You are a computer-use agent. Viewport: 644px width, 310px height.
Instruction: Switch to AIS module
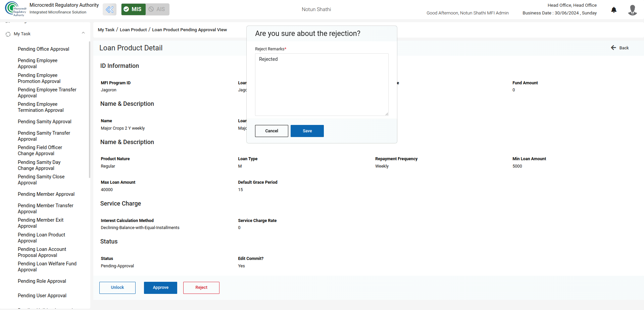157,9
